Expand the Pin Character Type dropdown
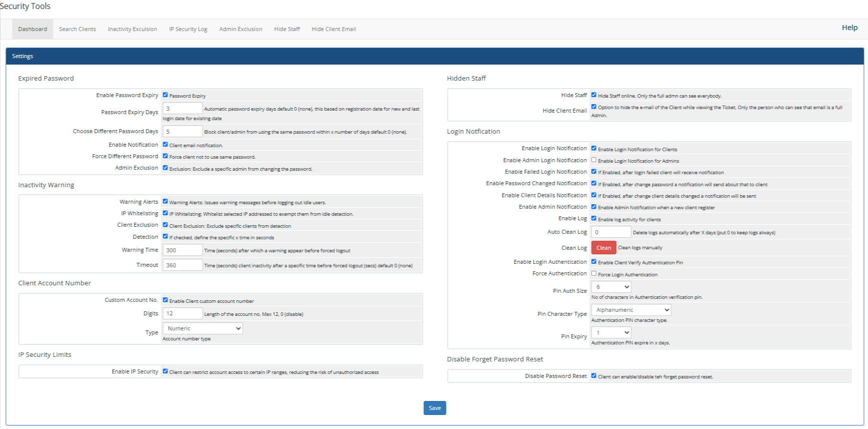 (x=631, y=310)
